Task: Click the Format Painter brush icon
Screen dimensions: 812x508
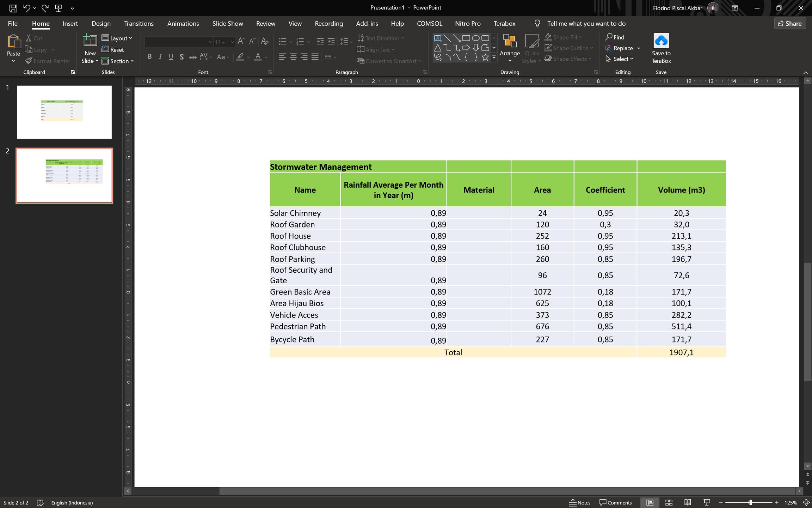Action: tap(29, 61)
